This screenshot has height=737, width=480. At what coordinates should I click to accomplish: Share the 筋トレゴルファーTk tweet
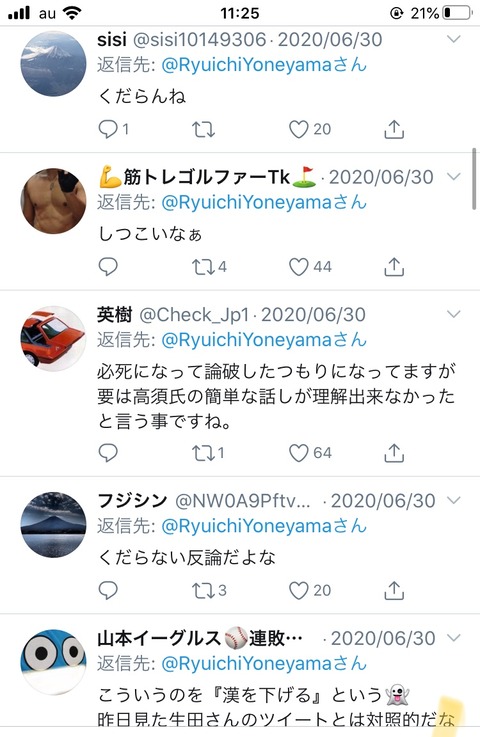[x=394, y=267]
